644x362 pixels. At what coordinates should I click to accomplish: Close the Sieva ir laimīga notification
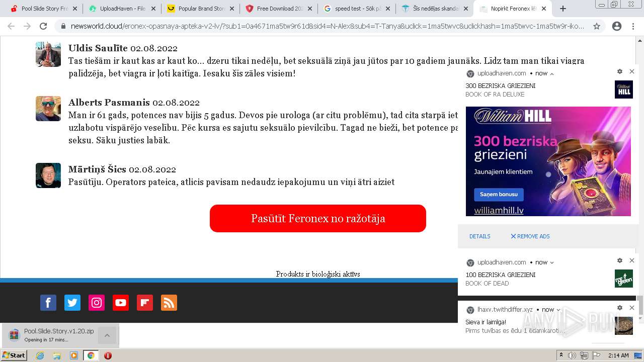(632, 308)
